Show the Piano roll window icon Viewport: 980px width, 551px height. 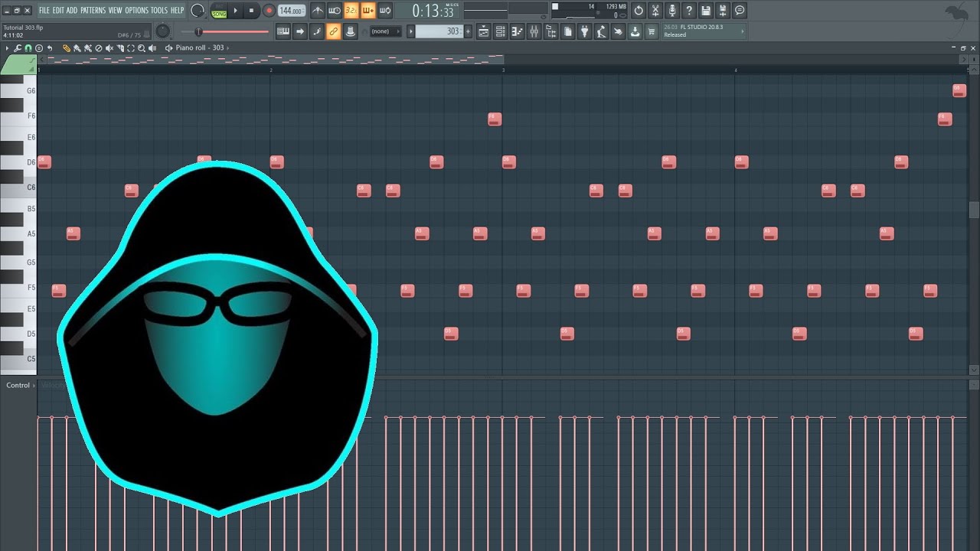coord(517,31)
